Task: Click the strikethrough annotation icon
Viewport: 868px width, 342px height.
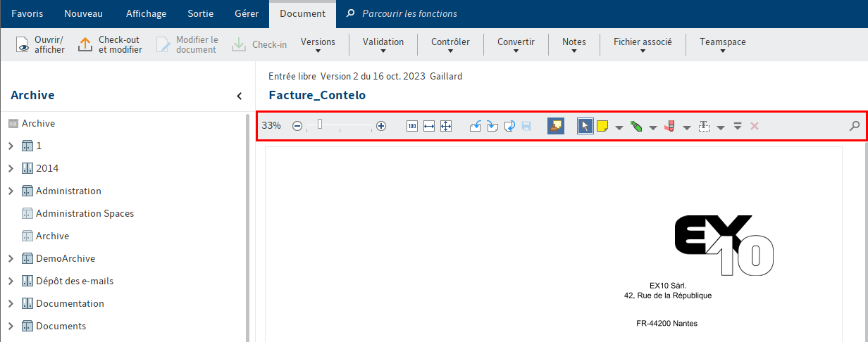Action: 738,126
